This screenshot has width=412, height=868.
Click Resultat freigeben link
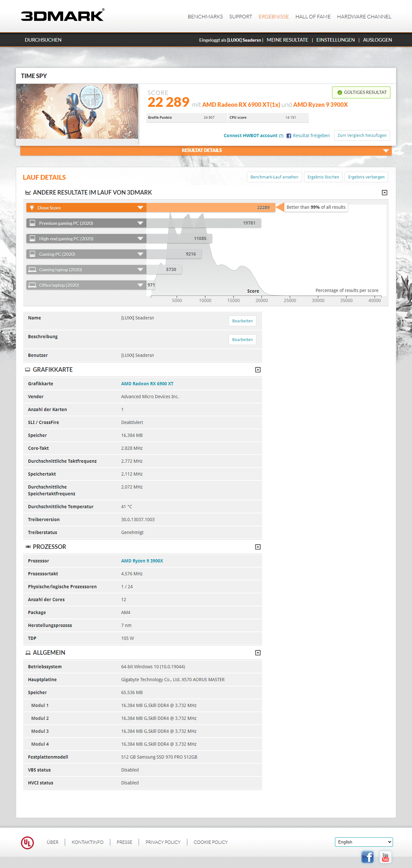tap(311, 136)
